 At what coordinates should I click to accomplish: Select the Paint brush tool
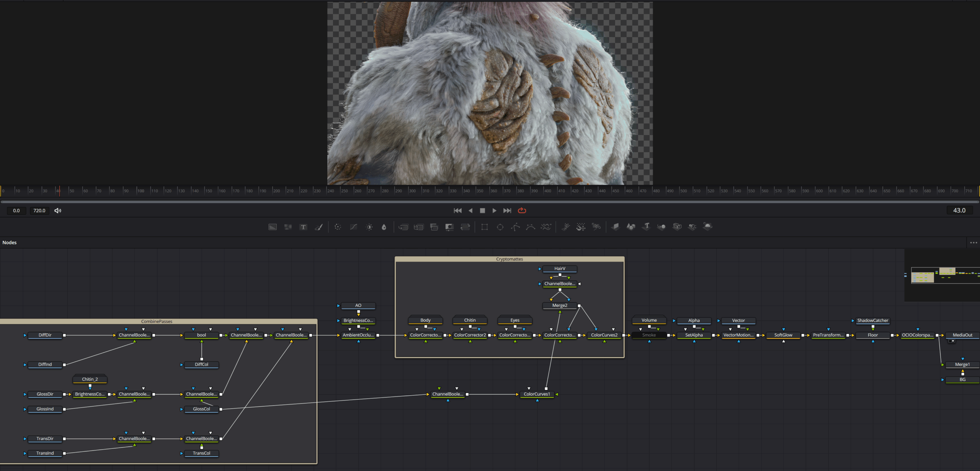click(318, 227)
